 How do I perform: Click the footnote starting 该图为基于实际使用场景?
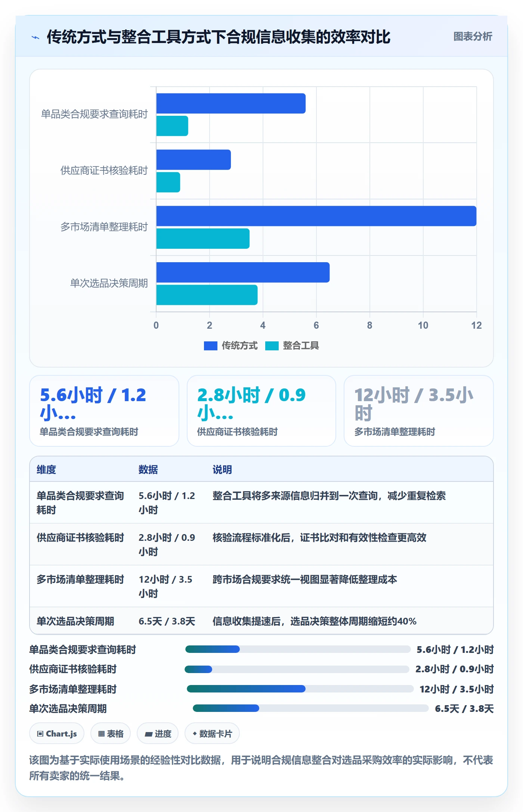[x=261, y=768]
